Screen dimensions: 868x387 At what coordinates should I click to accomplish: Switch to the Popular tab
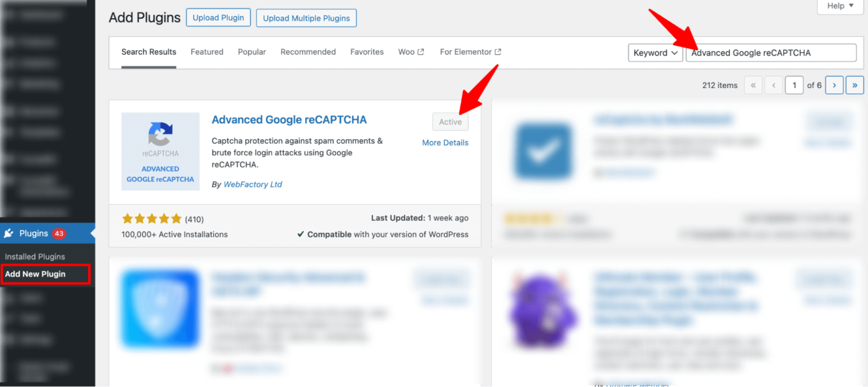[251, 52]
